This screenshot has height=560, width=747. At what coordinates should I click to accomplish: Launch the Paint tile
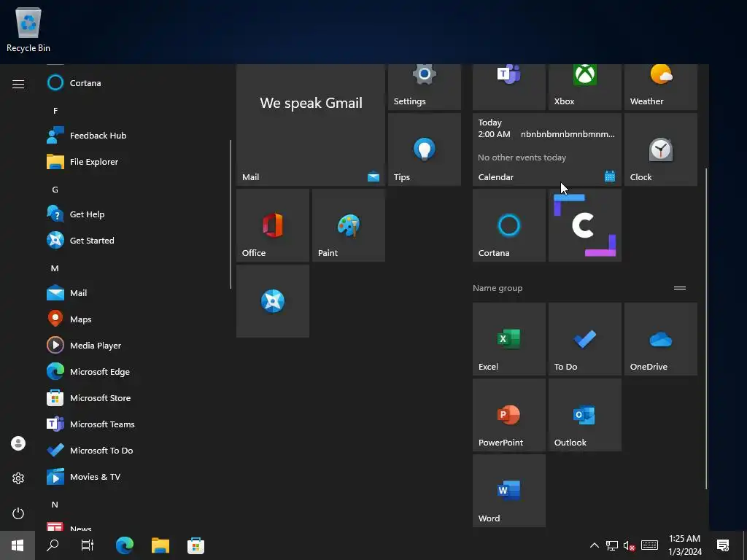tap(349, 225)
